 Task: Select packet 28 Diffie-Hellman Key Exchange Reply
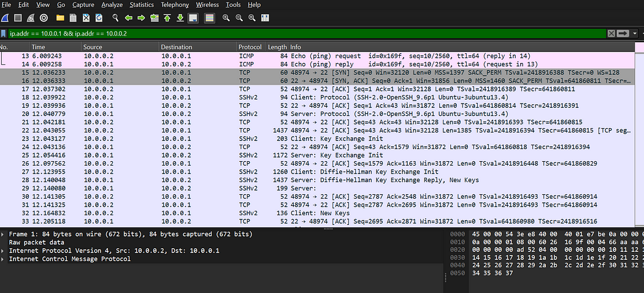tap(317, 180)
